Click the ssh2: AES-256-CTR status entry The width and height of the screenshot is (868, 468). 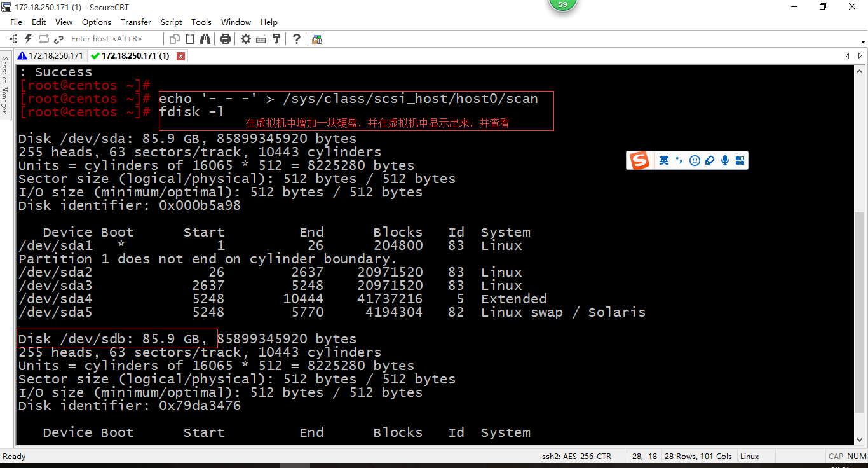[576, 457]
